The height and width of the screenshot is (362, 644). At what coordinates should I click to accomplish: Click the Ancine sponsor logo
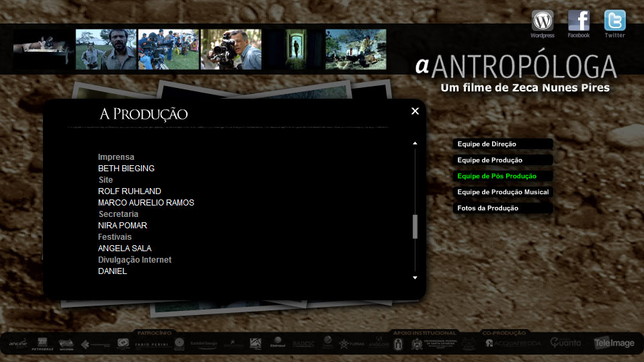[17, 344]
